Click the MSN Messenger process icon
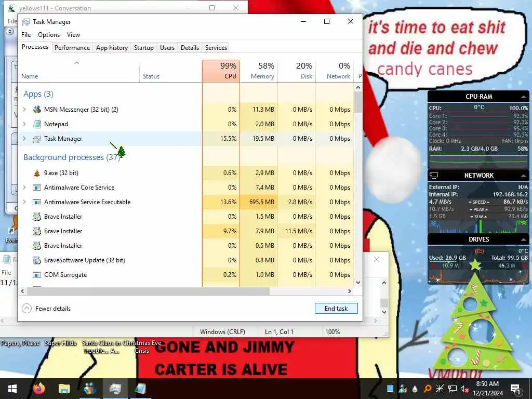This screenshot has height=399, width=532. [37, 110]
